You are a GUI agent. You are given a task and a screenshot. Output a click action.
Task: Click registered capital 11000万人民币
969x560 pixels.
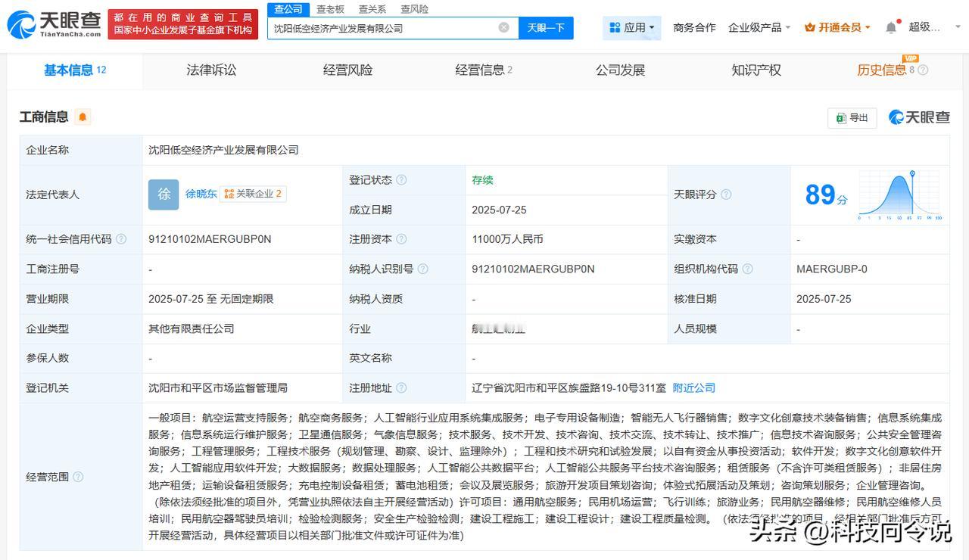pyautogui.click(x=507, y=239)
